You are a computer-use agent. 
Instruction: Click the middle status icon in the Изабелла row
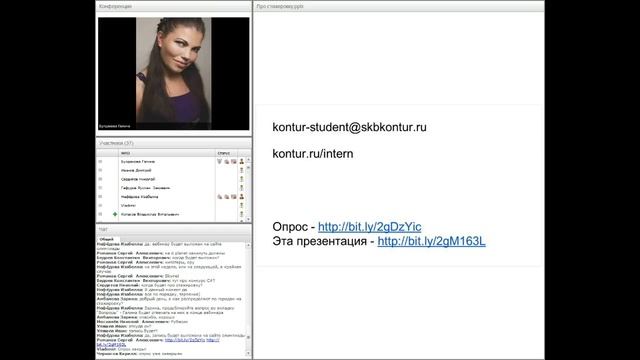[x=227, y=197]
